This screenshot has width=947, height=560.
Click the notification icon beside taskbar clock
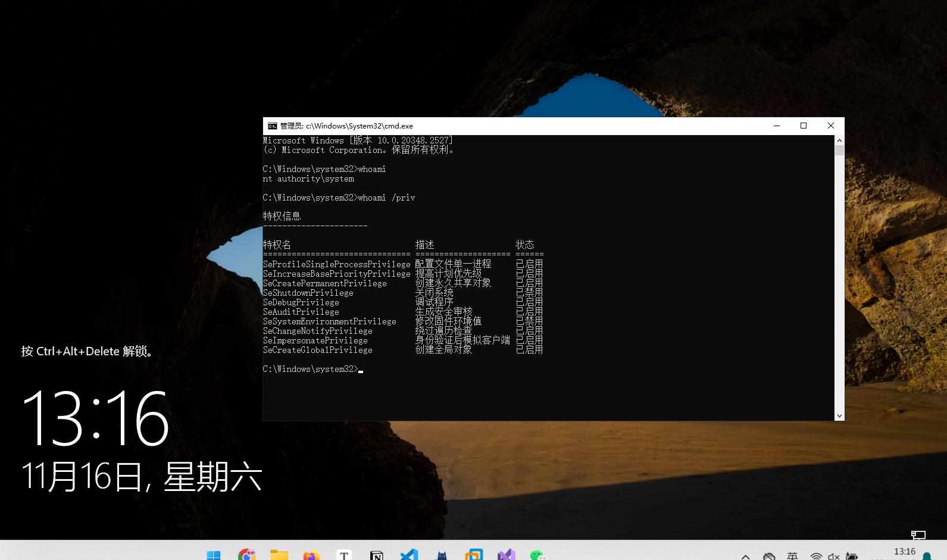(927, 556)
